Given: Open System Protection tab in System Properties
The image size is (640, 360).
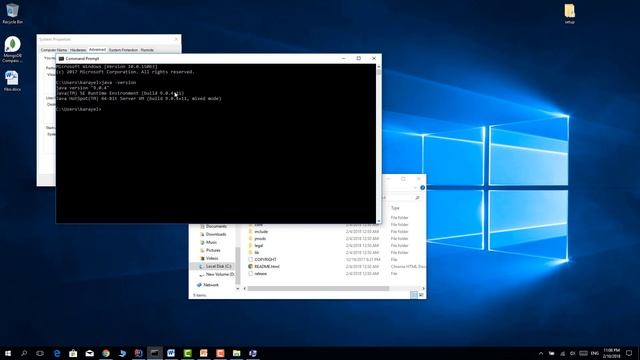Looking at the screenshot, I should coord(123,50).
